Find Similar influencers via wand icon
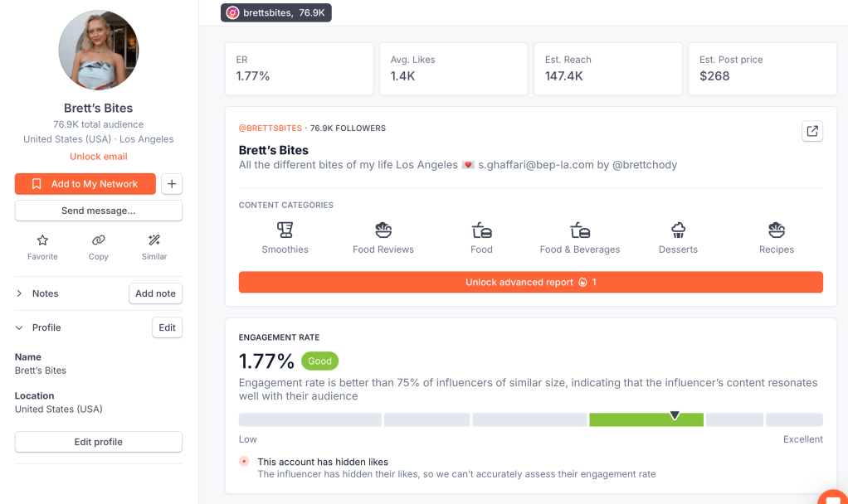This screenshot has width=848, height=504. point(154,240)
